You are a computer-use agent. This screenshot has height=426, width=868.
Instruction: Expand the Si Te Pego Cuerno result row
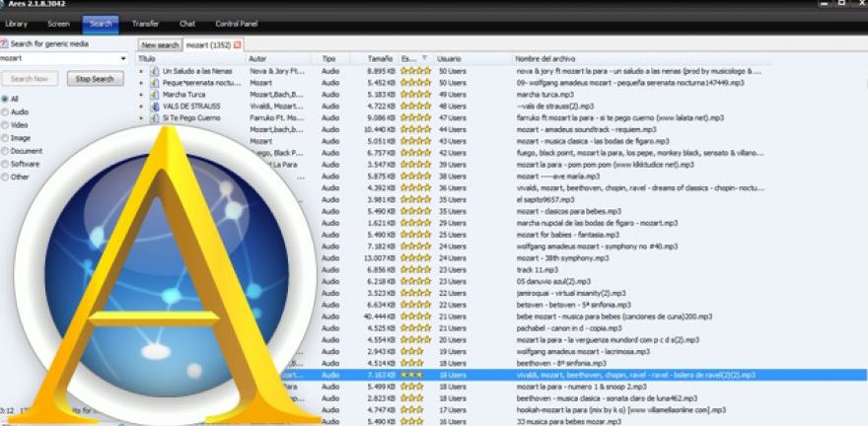[141, 118]
